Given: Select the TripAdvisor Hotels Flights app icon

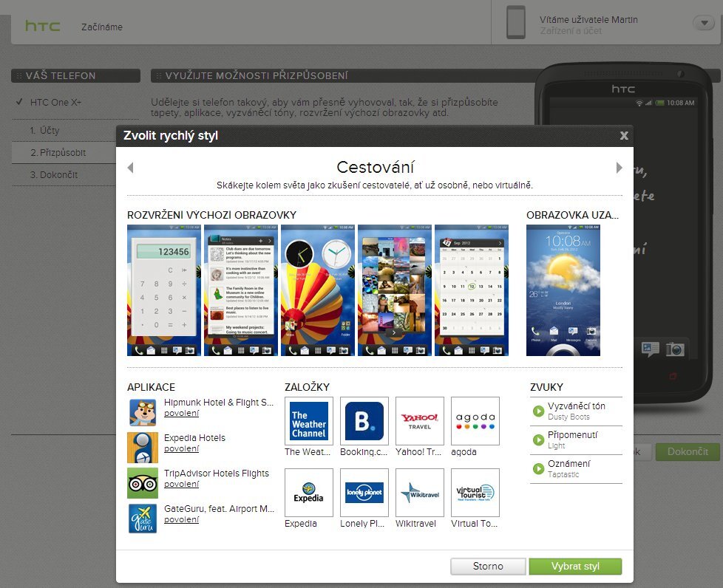Looking at the screenshot, I should 143,482.
